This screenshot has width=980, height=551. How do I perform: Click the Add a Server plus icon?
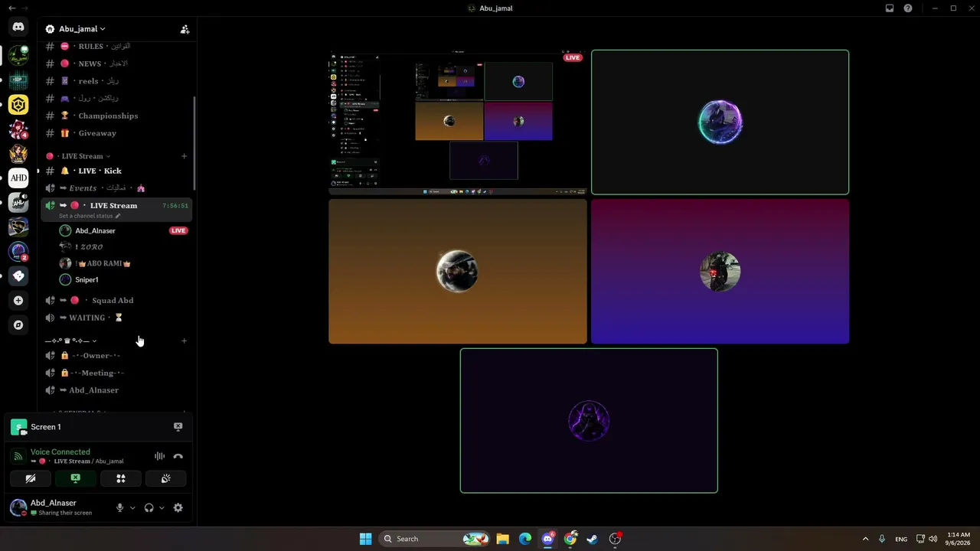[x=18, y=300]
